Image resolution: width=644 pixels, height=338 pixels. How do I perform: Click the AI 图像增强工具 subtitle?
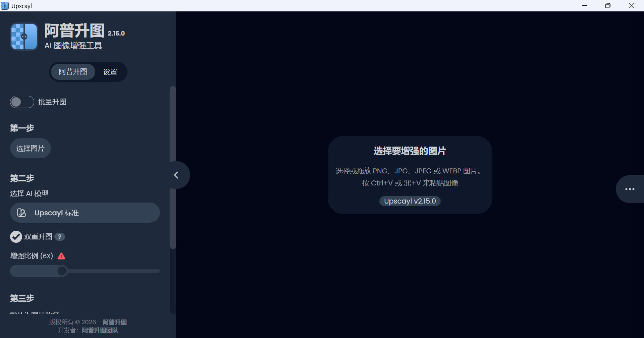[x=73, y=46]
